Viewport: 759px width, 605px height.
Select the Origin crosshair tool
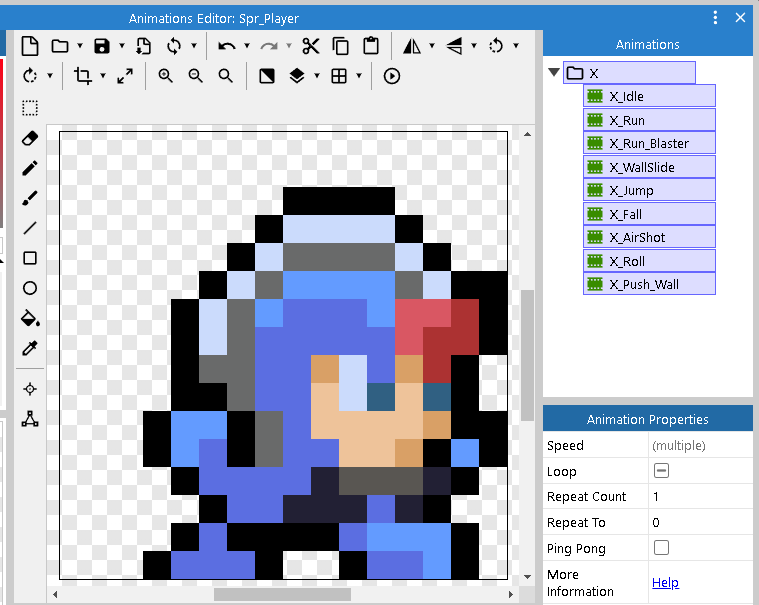[x=30, y=389]
